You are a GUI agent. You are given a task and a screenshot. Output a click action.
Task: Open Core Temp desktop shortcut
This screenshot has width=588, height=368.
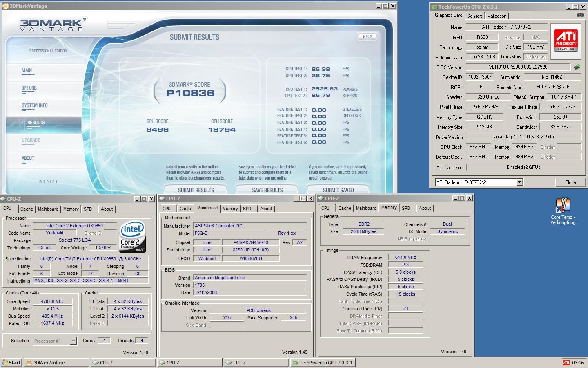click(563, 211)
